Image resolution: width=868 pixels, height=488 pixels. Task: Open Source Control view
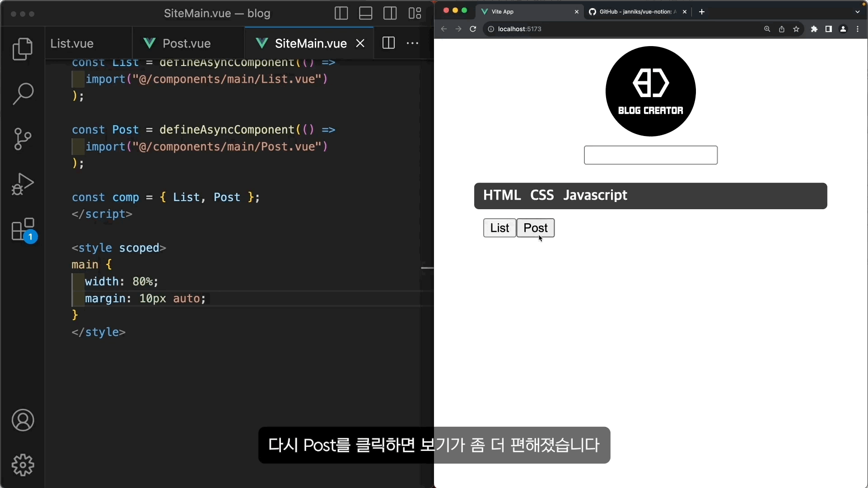coord(23,139)
